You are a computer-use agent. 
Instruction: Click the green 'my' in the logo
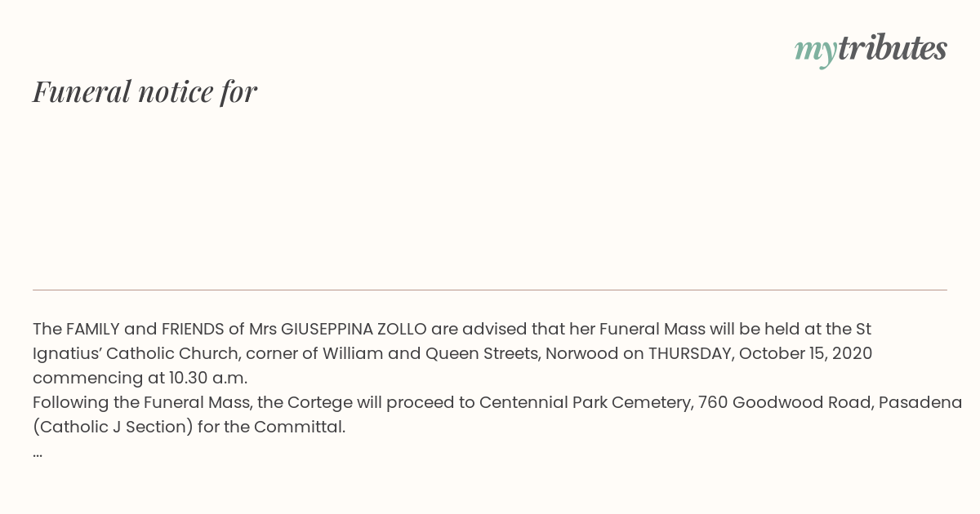click(815, 51)
